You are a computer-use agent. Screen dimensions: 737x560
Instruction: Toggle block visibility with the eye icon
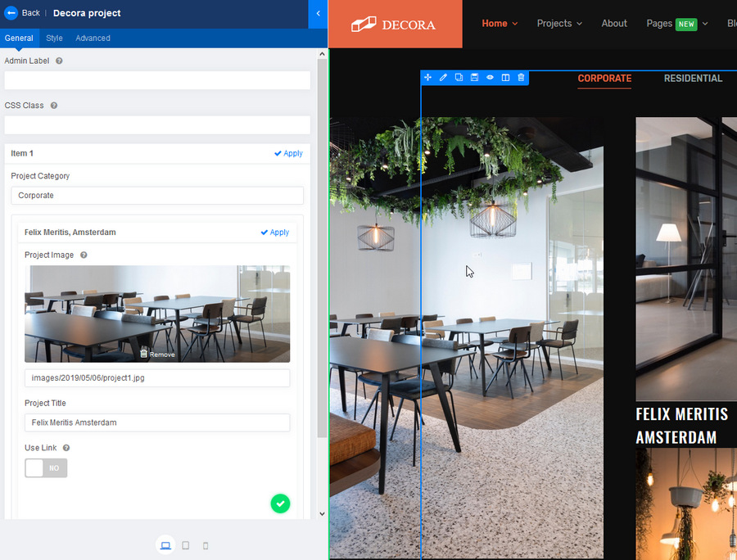click(490, 78)
